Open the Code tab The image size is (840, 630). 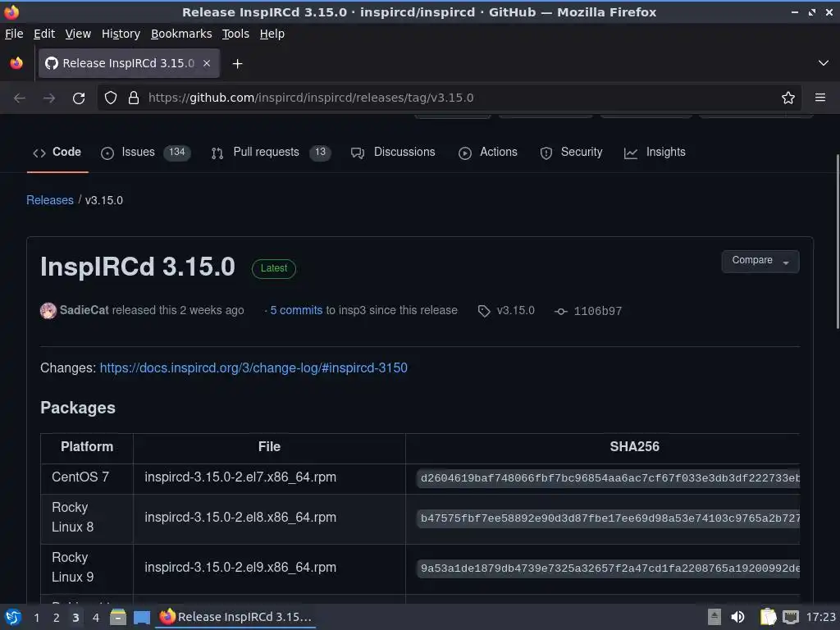click(x=57, y=152)
